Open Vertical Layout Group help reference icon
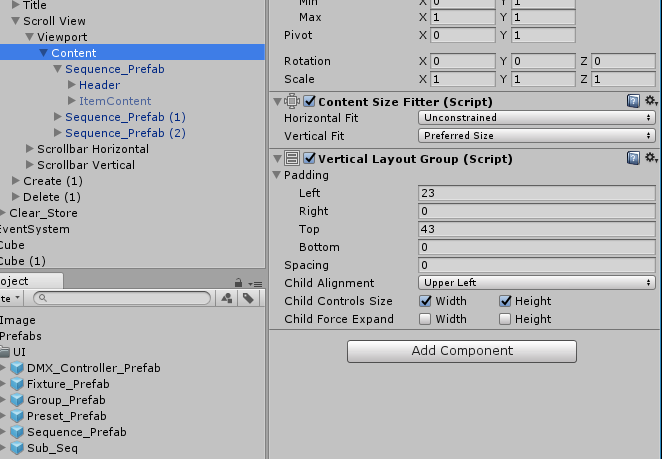 click(x=633, y=158)
